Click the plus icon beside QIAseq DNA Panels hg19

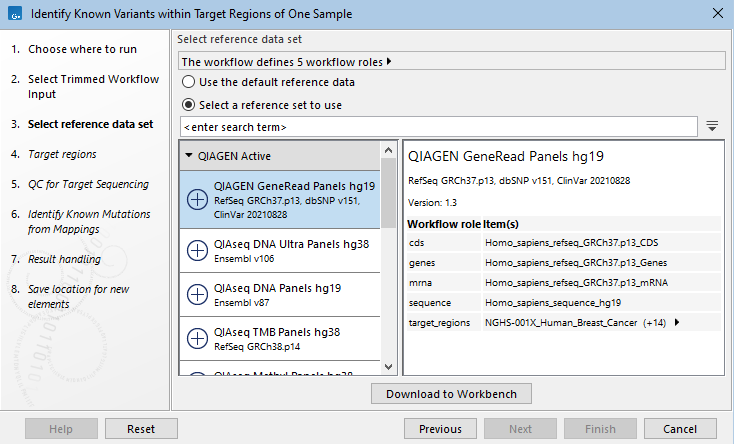pyautogui.click(x=198, y=294)
